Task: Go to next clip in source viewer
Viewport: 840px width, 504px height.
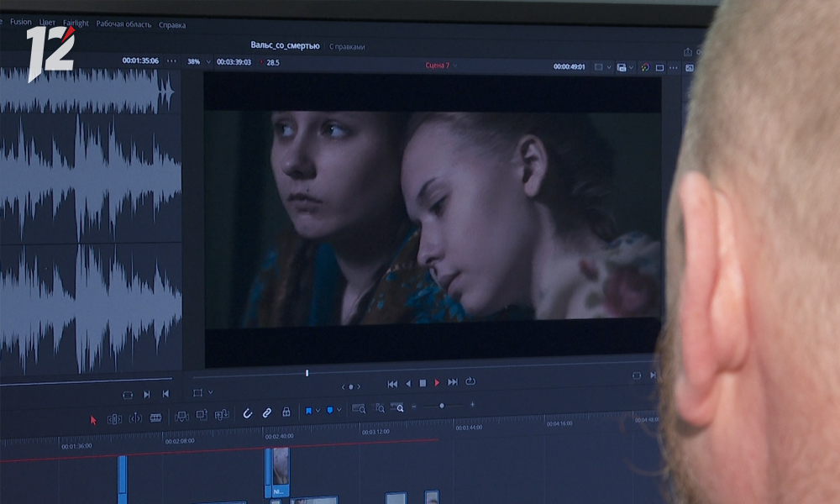Action: tap(146, 394)
